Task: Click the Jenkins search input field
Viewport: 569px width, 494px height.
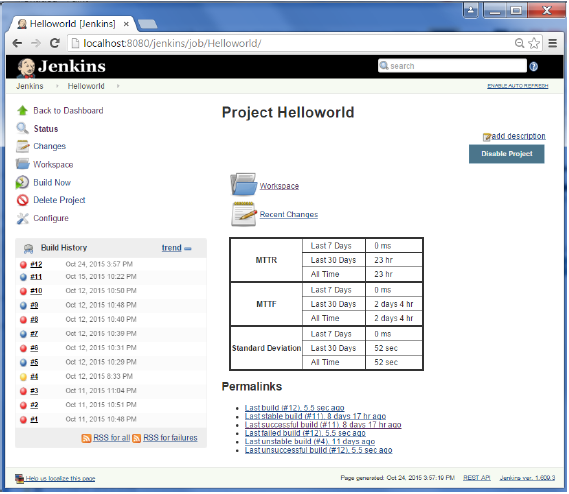Action: pyautogui.click(x=453, y=66)
